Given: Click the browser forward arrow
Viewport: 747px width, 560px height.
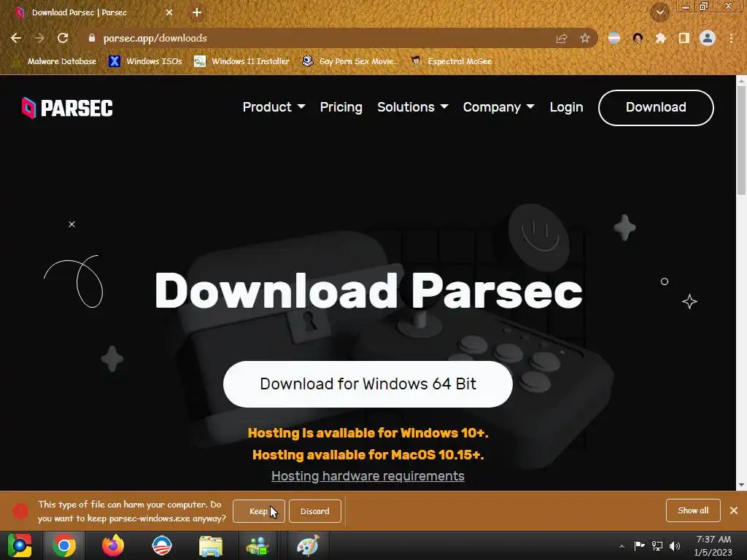Looking at the screenshot, I should (x=39, y=38).
